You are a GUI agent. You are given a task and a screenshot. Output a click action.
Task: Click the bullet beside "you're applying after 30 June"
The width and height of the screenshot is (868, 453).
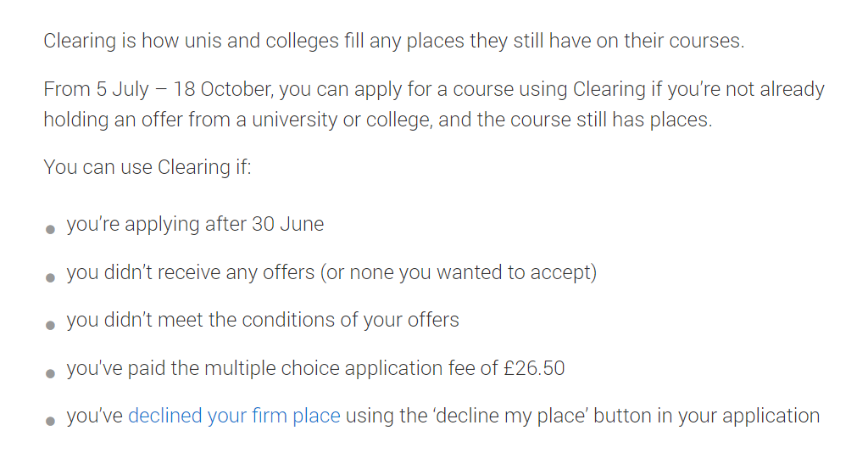pos(50,229)
